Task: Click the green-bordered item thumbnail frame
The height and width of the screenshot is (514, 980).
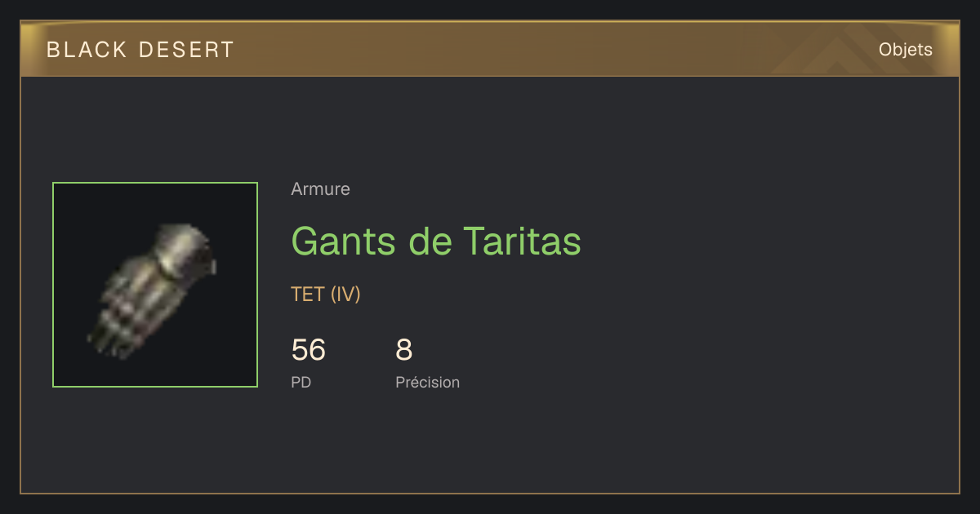Action: [x=155, y=285]
